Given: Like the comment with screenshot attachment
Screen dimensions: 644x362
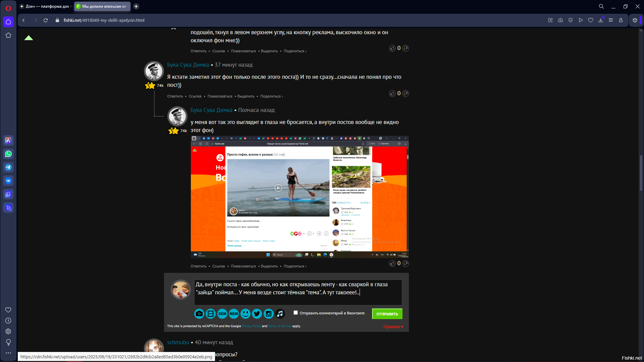Looking at the screenshot, I should 392,263.
